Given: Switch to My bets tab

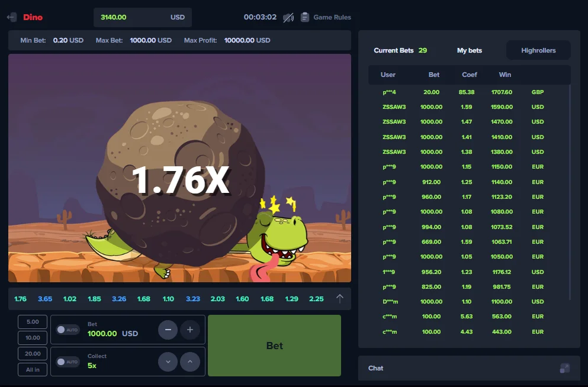Looking at the screenshot, I should pos(469,50).
